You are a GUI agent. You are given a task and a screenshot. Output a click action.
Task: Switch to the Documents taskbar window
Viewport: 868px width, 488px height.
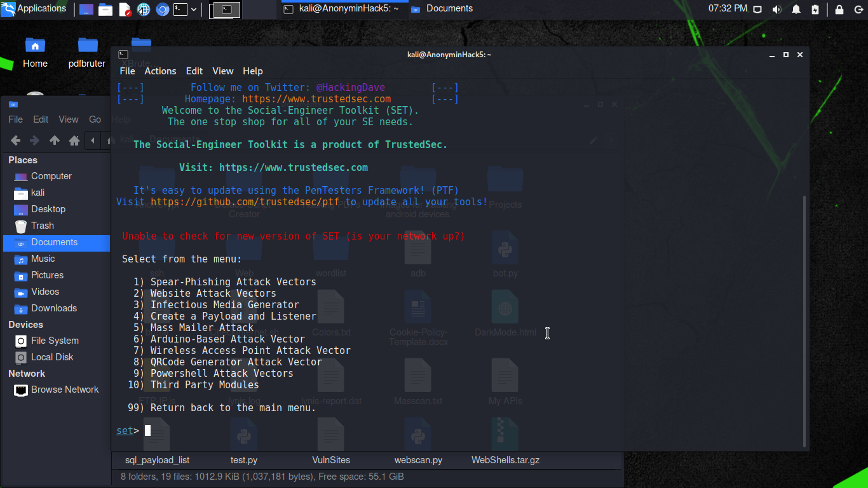[x=442, y=9]
